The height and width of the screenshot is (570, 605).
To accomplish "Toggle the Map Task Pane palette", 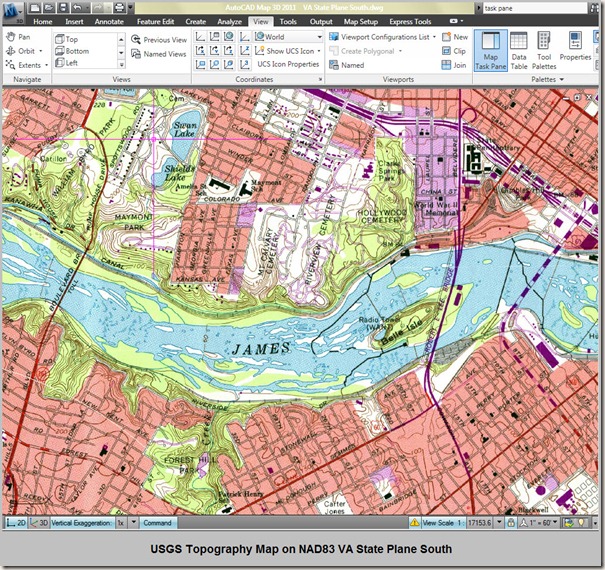I will [490, 51].
